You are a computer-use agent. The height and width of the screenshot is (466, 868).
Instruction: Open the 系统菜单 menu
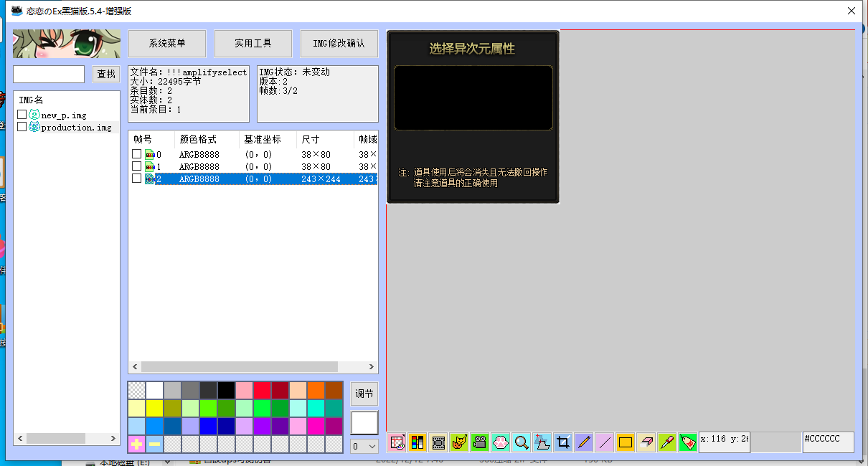(166, 43)
